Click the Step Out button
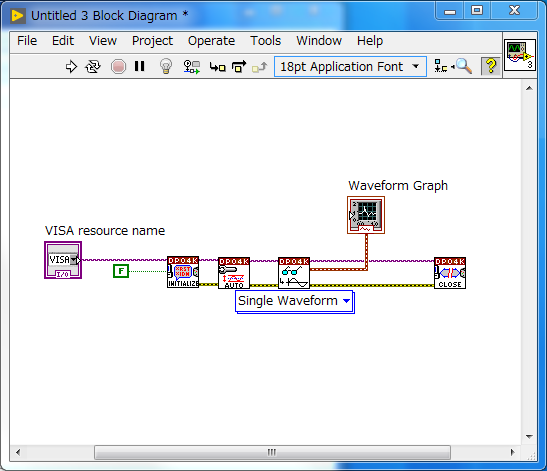The width and height of the screenshot is (547, 471). [x=260, y=67]
